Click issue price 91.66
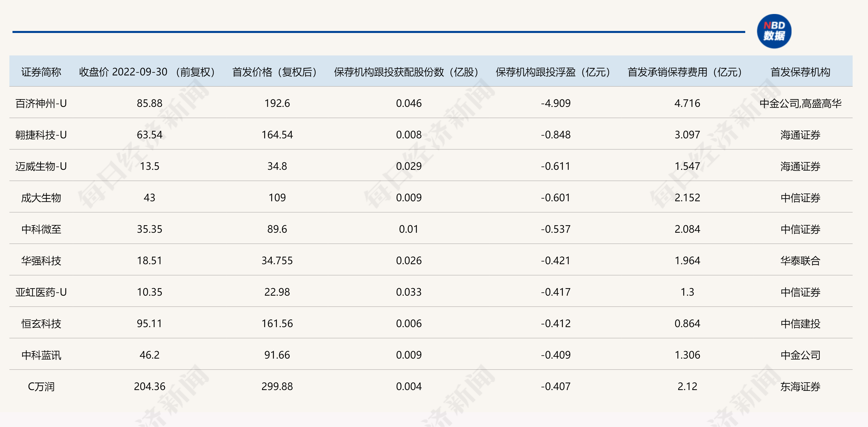The width and height of the screenshot is (868, 427). 277,355
